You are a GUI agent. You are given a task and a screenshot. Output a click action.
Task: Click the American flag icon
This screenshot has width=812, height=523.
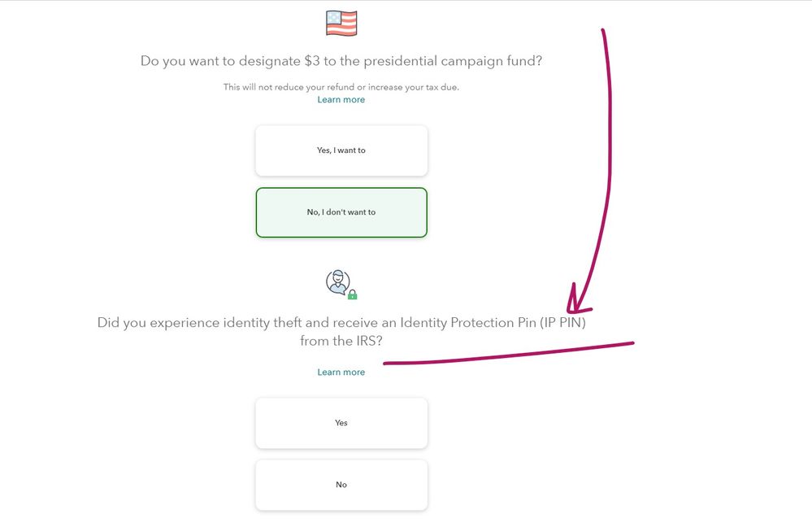click(x=341, y=24)
